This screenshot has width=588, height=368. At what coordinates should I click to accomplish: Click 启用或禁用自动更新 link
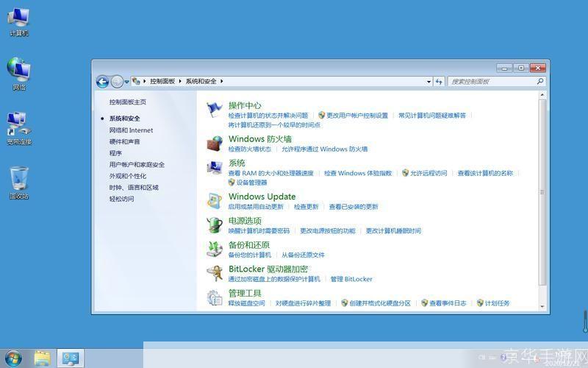click(256, 207)
